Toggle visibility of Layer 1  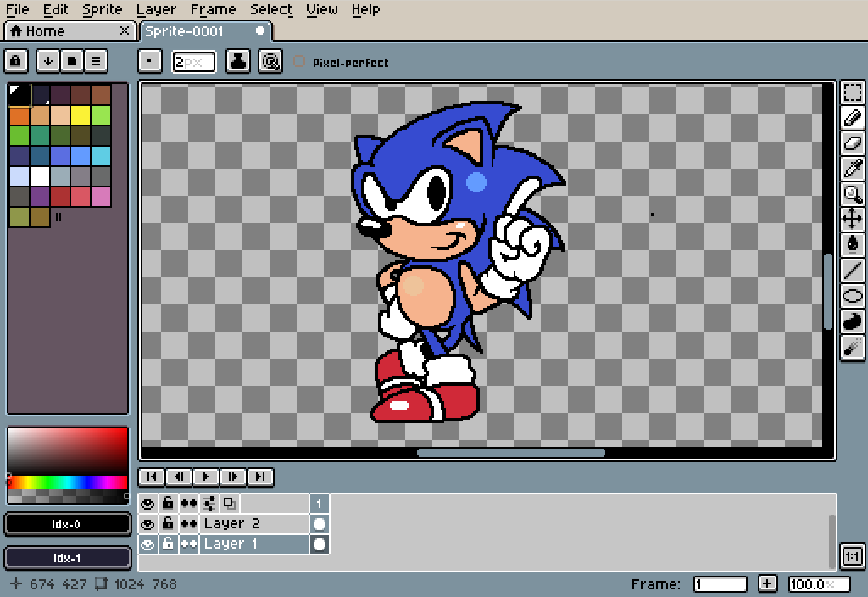pos(147,544)
